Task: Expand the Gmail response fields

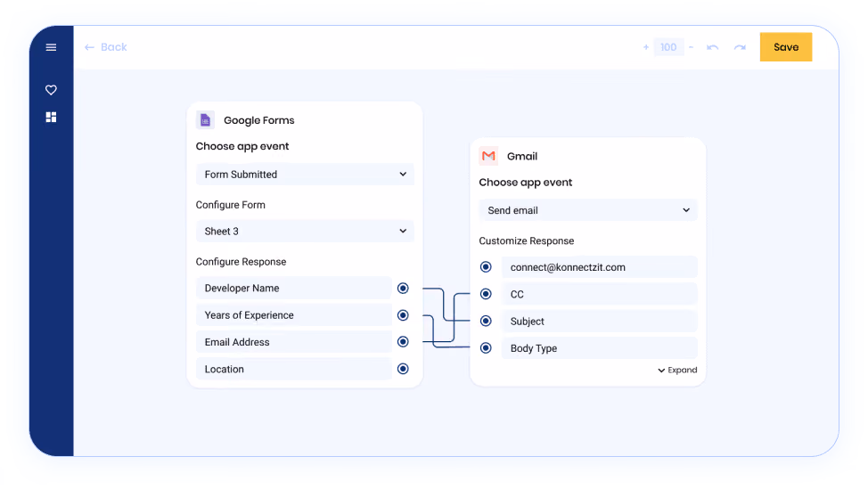Action: click(x=677, y=370)
